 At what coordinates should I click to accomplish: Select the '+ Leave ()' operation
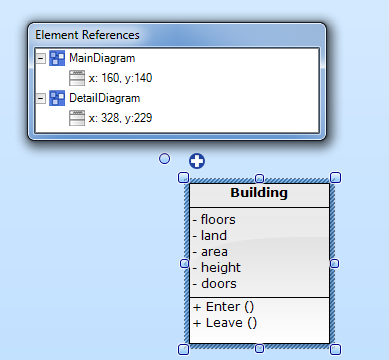[225, 323]
